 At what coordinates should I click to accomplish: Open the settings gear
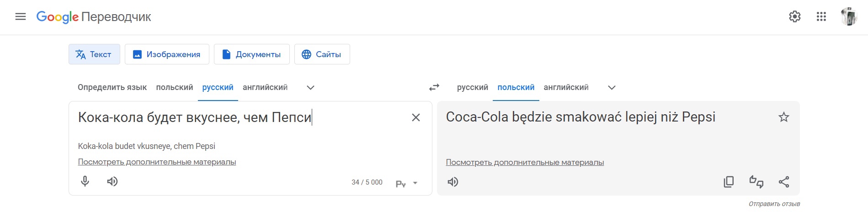click(x=795, y=17)
